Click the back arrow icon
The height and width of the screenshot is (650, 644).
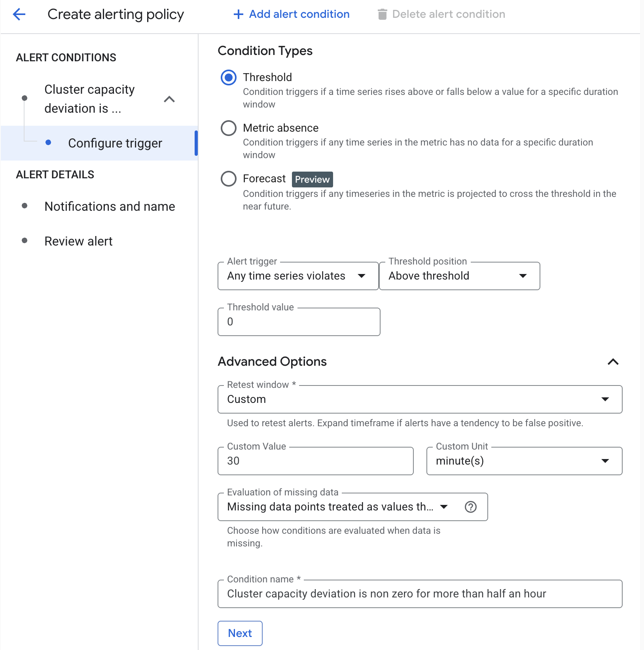(19, 15)
